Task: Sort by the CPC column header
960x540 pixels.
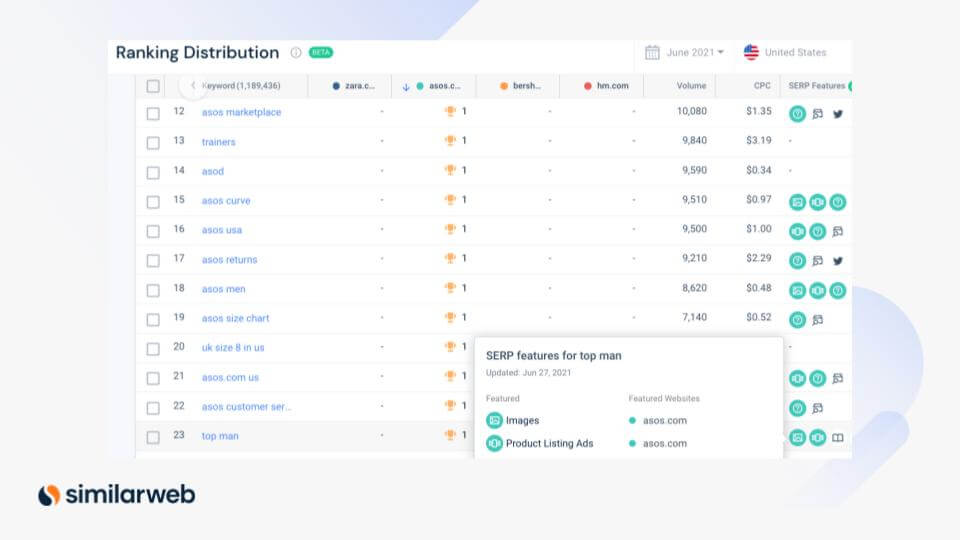Action: tap(762, 86)
